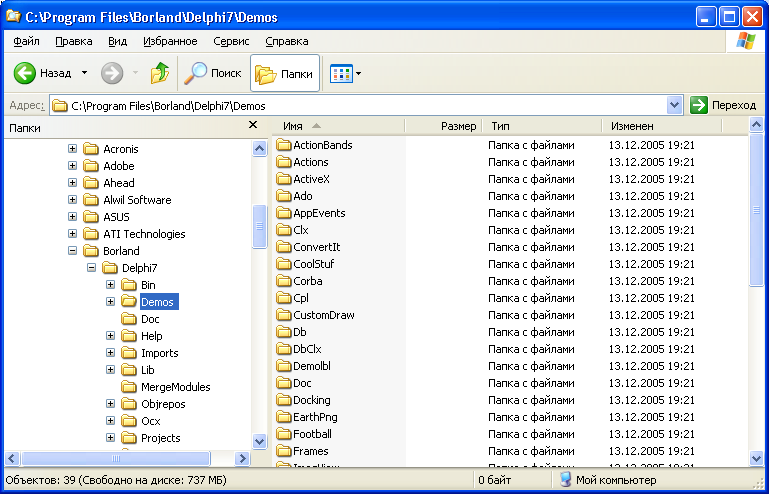Open Back button history dropdown arrow

84,73
